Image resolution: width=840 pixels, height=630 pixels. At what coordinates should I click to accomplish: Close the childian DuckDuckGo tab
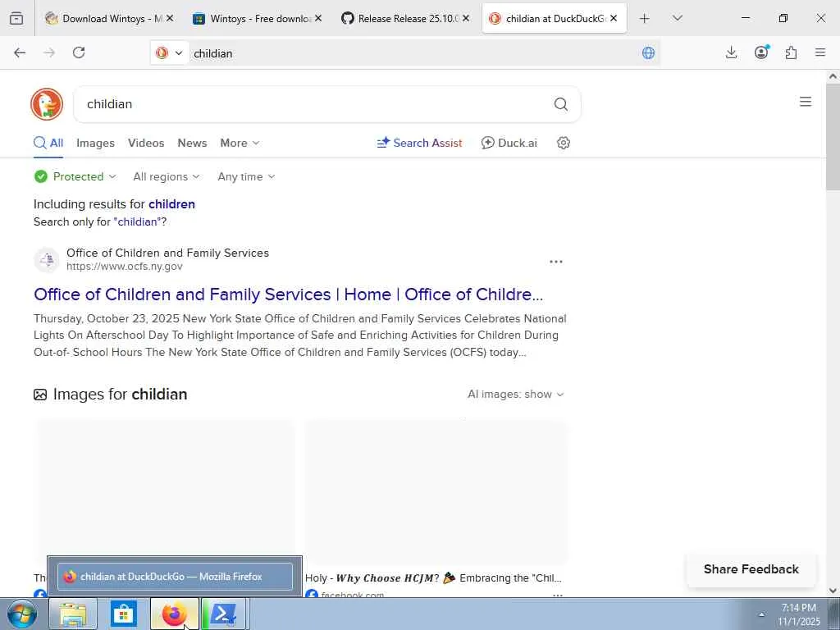pos(614,18)
